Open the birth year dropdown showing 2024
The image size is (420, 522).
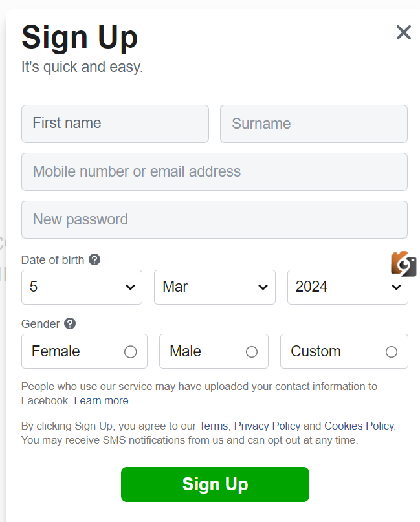click(x=348, y=287)
